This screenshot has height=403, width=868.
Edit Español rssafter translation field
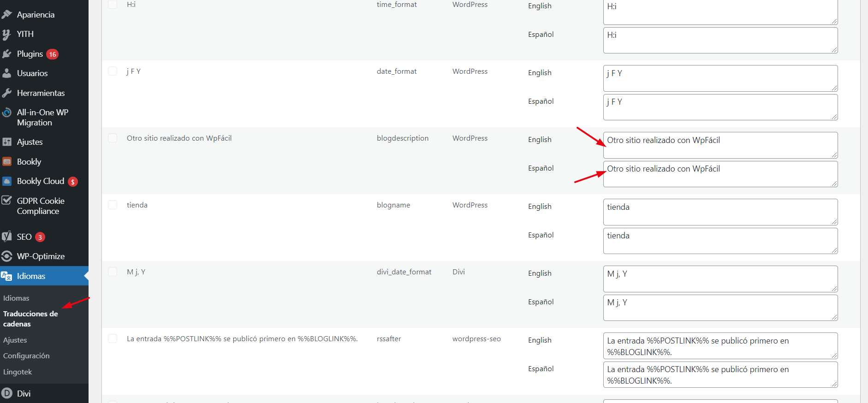[x=720, y=374]
